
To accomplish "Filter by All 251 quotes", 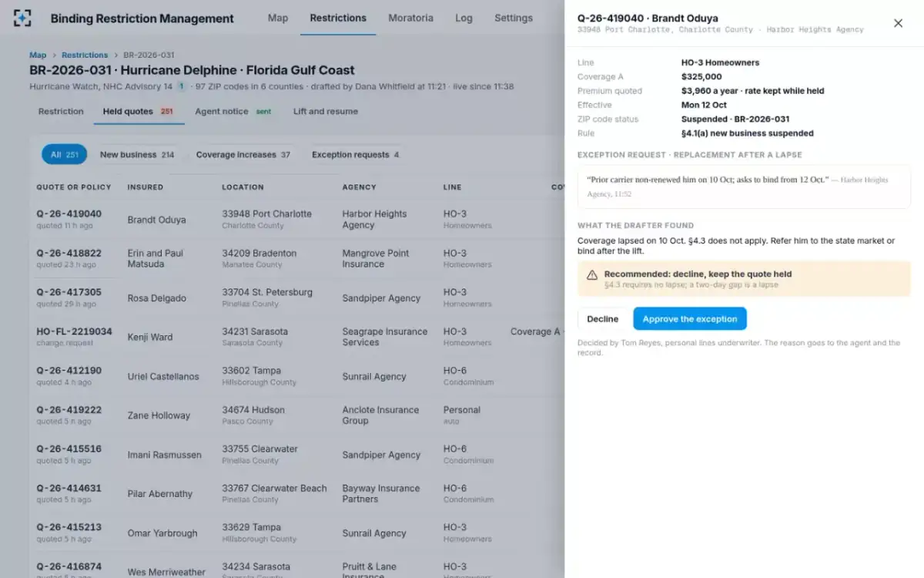I will click(65, 154).
